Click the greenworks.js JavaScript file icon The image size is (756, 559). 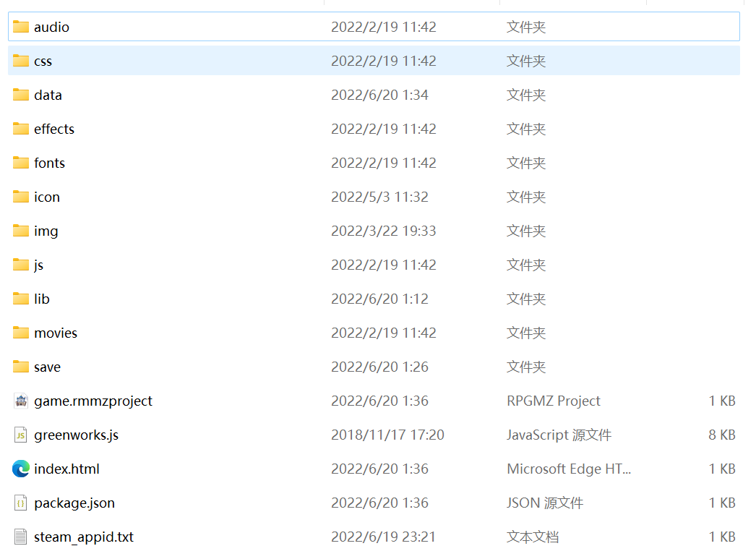pos(21,435)
